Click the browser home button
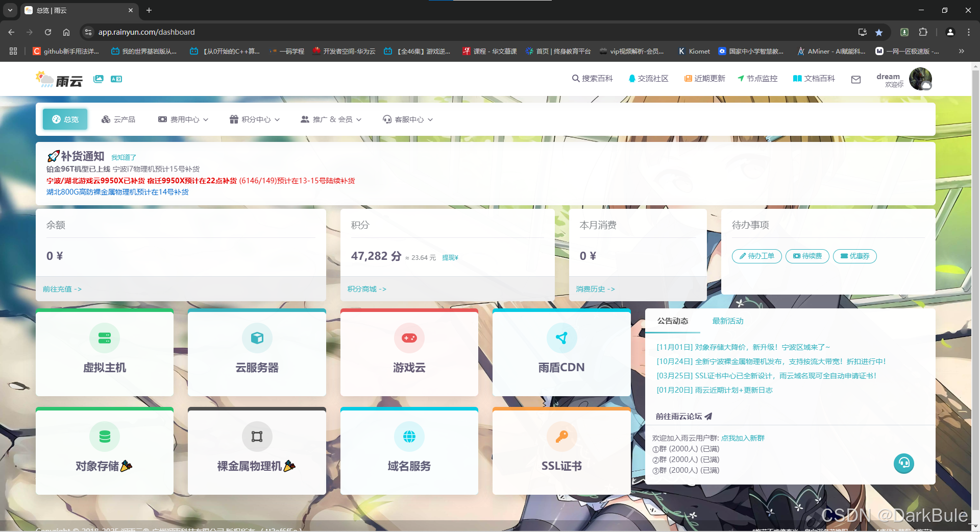Screen dimensions: 980x532 (66, 32)
